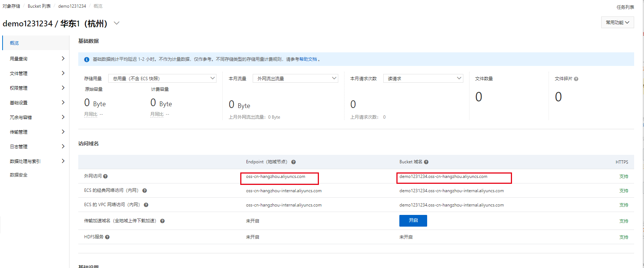The image size is (644, 268).
Task: Click demo1231234.oss-cn-hangzhou.aliyuncs.com in 外网访问 row
Action: click(443, 176)
